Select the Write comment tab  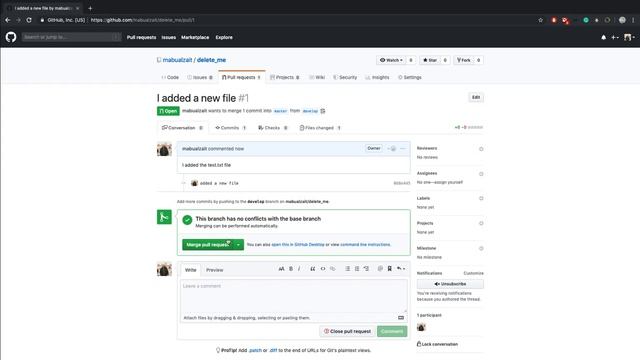pyautogui.click(x=191, y=270)
